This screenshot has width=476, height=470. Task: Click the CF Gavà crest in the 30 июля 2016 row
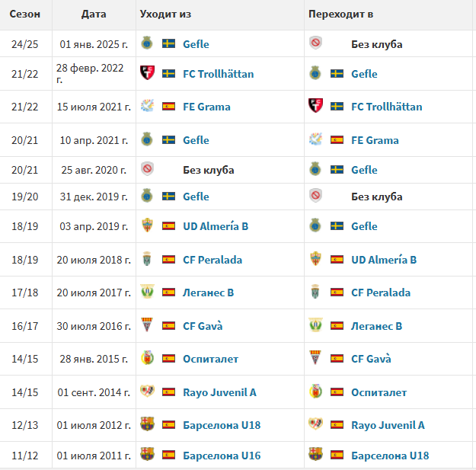(147, 325)
